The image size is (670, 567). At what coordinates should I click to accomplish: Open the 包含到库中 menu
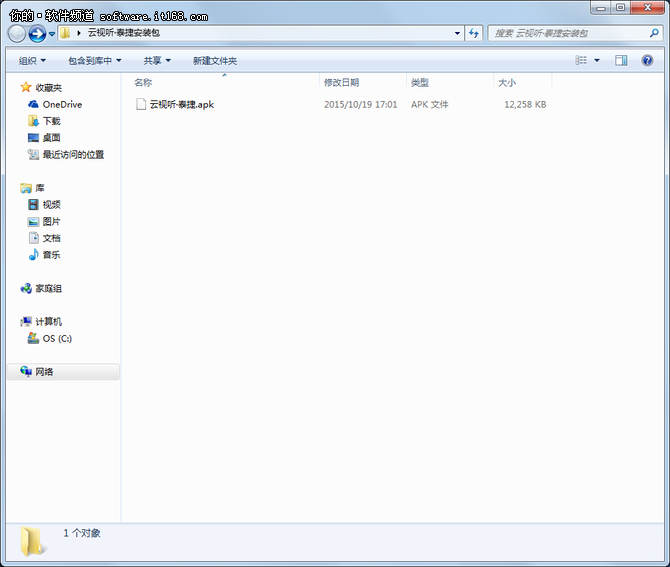coord(95,61)
